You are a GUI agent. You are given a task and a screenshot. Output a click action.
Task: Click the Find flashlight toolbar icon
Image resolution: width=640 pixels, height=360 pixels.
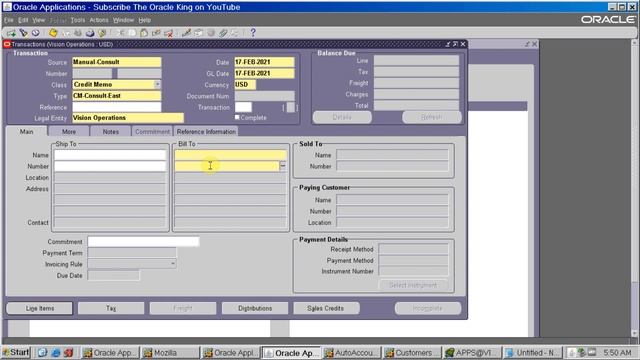pos(23,33)
